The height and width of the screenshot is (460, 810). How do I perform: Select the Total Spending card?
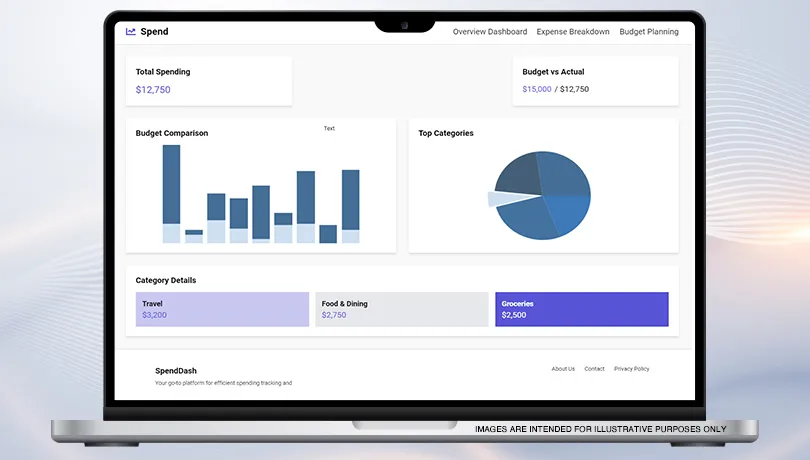click(x=208, y=81)
